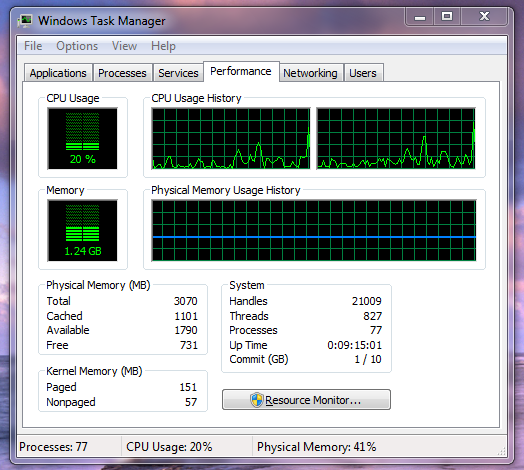Click status bar text Processes: 77
The width and height of the screenshot is (524, 470).
click(x=53, y=447)
